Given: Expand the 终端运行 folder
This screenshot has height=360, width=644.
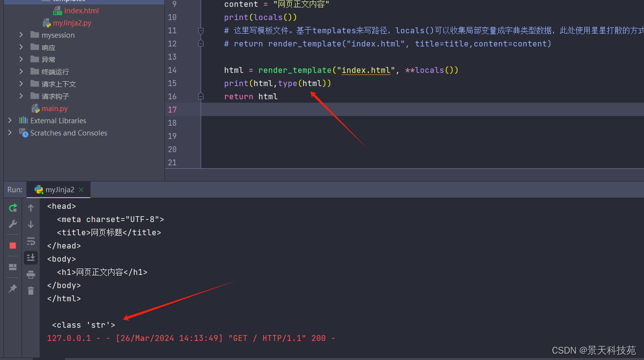Looking at the screenshot, I should (x=21, y=71).
